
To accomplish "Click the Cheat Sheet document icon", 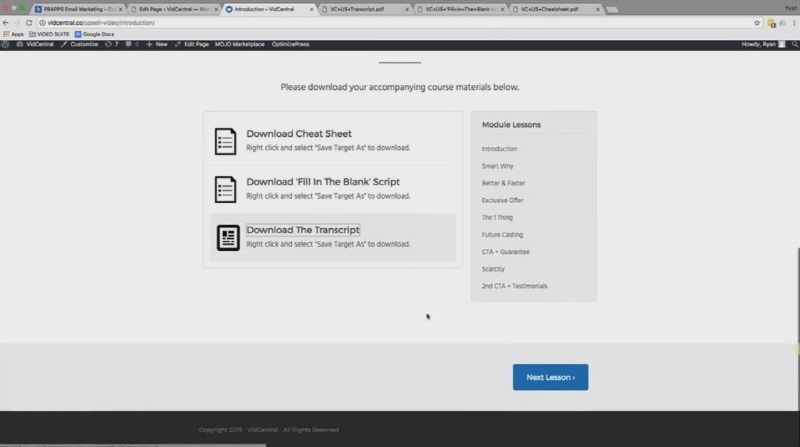I will coord(225,141).
